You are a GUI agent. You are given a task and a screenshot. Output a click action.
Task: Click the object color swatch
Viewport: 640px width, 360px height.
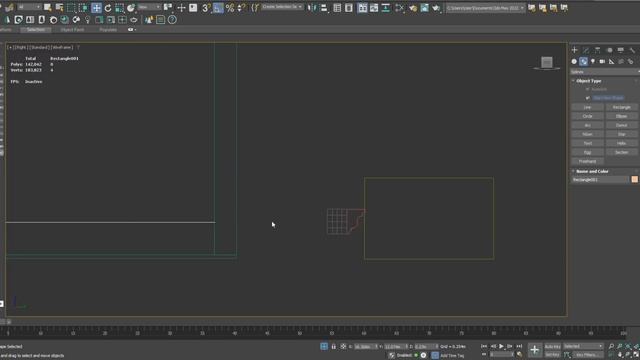(635, 180)
